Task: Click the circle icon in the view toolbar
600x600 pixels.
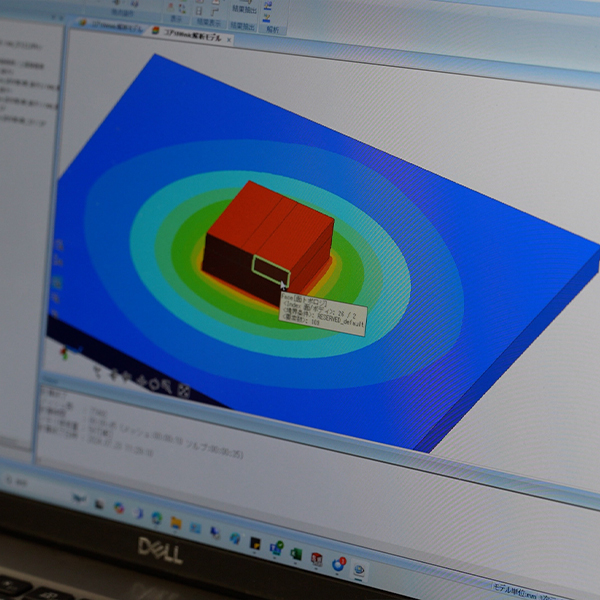Action: coord(154,385)
